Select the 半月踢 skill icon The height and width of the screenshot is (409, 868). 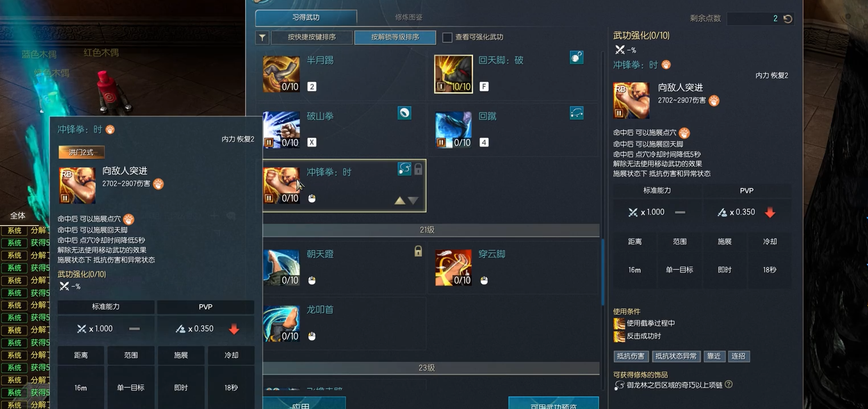[x=282, y=74]
